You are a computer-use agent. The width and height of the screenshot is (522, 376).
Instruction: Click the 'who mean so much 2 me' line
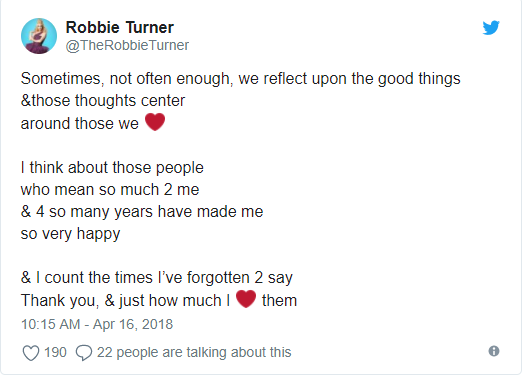[x=110, y=190]
